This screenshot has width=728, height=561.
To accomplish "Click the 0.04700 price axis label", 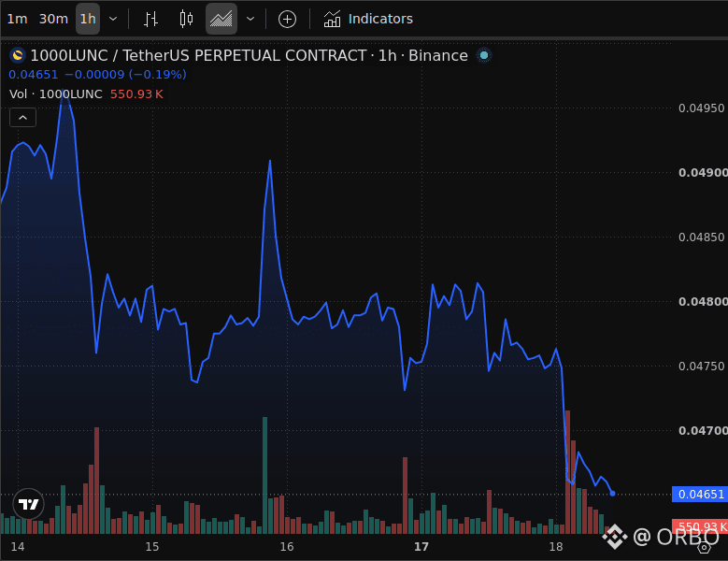I will pyautogui.click(x=703, y=431).
